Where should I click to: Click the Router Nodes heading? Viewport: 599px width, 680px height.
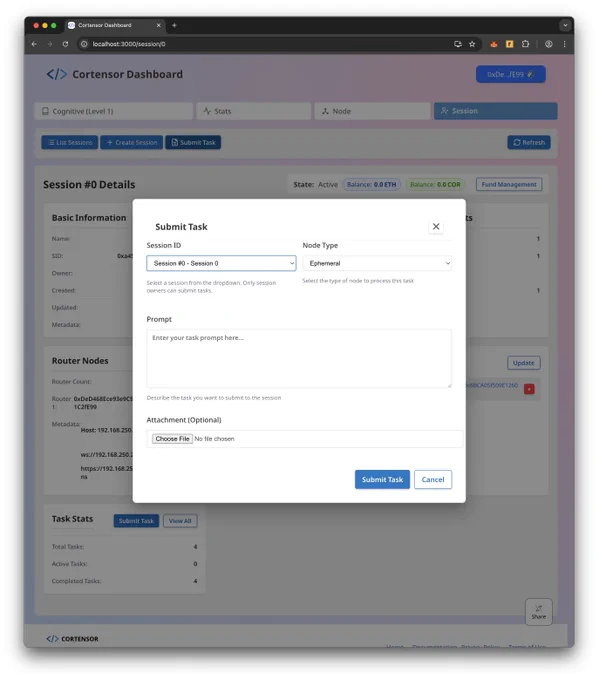coord(80,361)
